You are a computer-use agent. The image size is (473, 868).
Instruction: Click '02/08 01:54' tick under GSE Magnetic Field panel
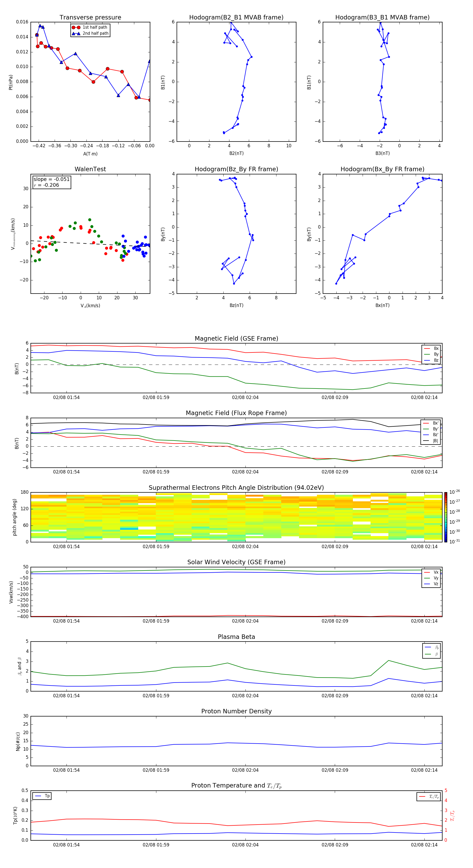(66, 398)
